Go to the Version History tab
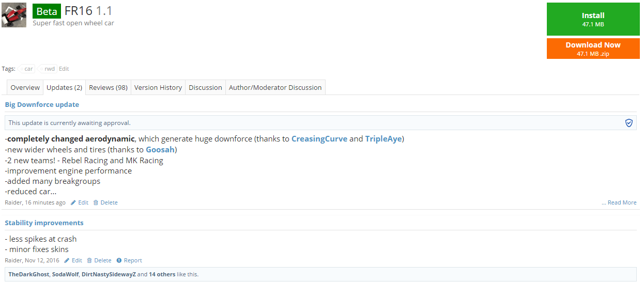Image resolution: width=644 pixels, height=282 pixels. point(158,87)
